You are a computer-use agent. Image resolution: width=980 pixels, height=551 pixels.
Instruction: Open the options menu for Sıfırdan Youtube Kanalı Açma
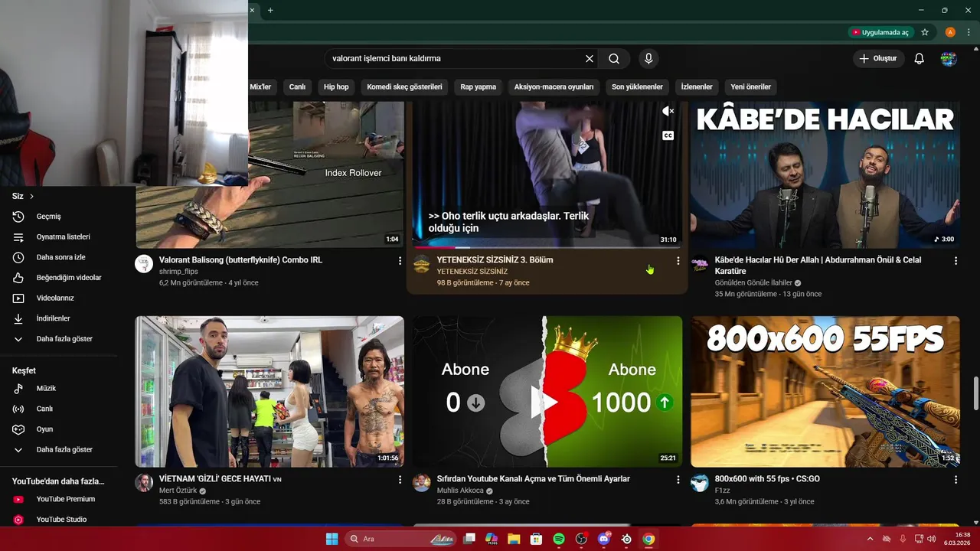pyautogui.click(x=678, y=480)
